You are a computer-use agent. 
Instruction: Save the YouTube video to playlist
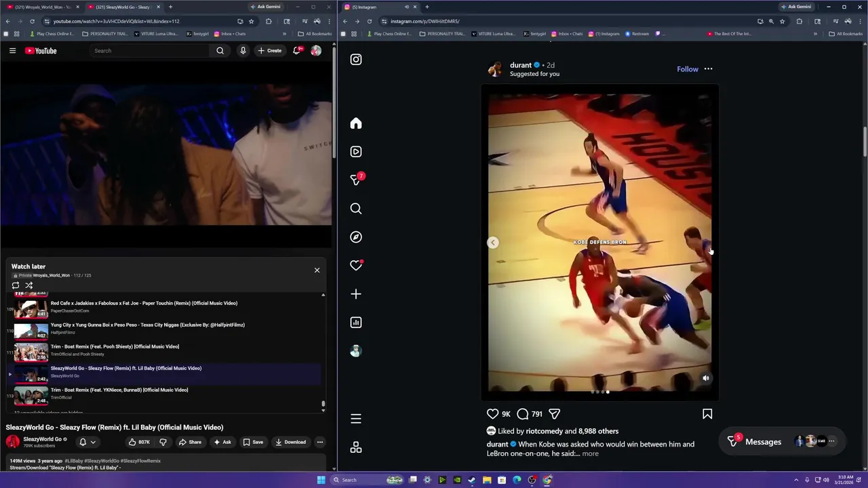click(x=253, y=442)
